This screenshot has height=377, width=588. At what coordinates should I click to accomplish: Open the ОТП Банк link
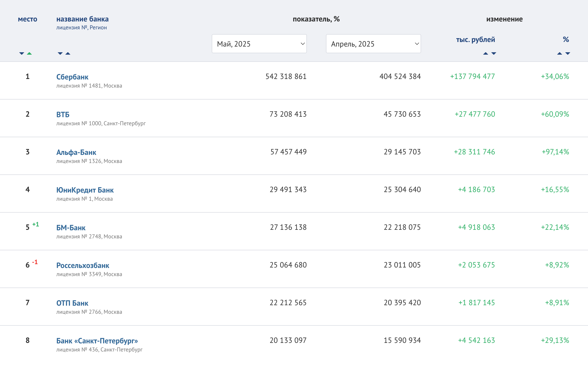point(72,303)
